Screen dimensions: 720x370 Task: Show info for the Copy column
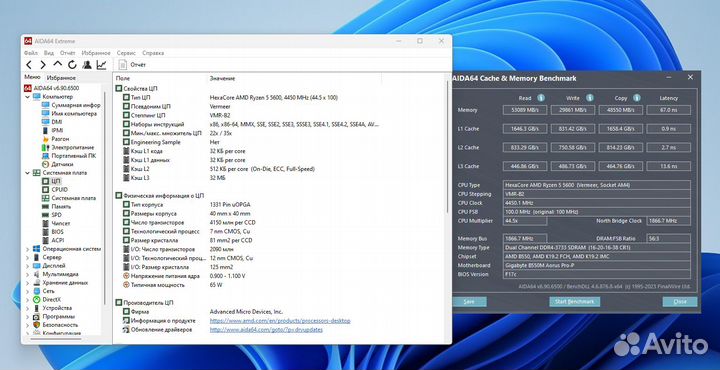(637, 98)
